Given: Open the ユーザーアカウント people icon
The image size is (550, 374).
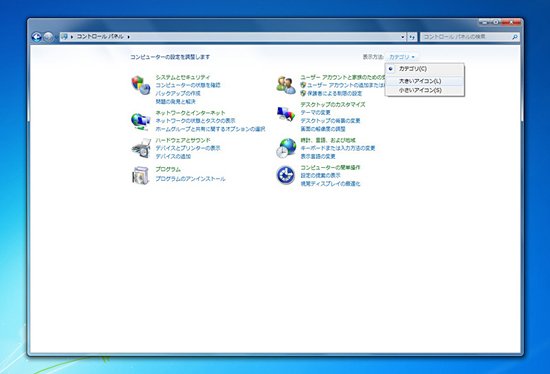Looking at the screenshot, I should 286,85.
